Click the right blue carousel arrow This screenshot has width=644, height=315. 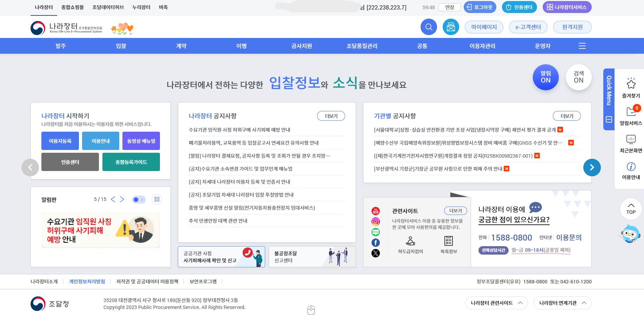tap(592, 168)
